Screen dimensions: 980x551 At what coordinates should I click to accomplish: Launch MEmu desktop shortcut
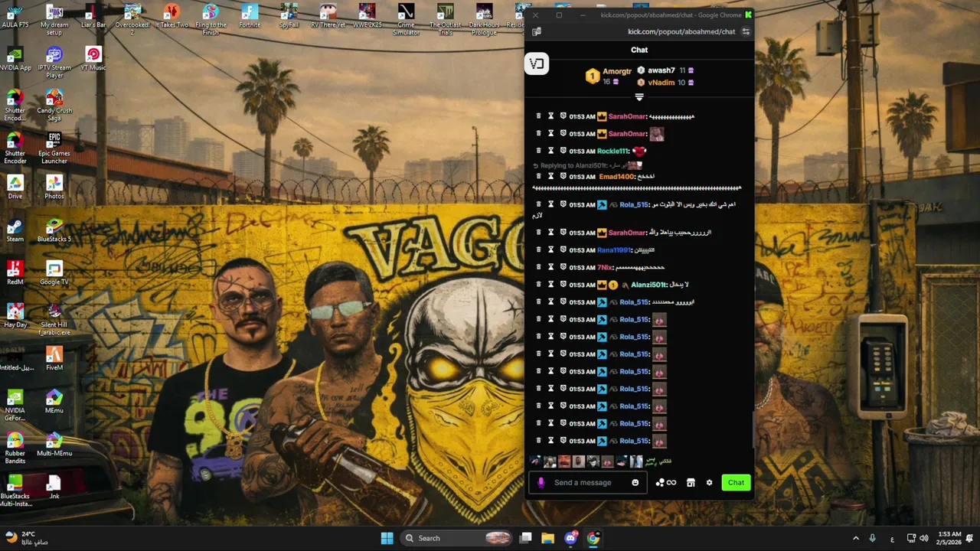click(54, 402)
